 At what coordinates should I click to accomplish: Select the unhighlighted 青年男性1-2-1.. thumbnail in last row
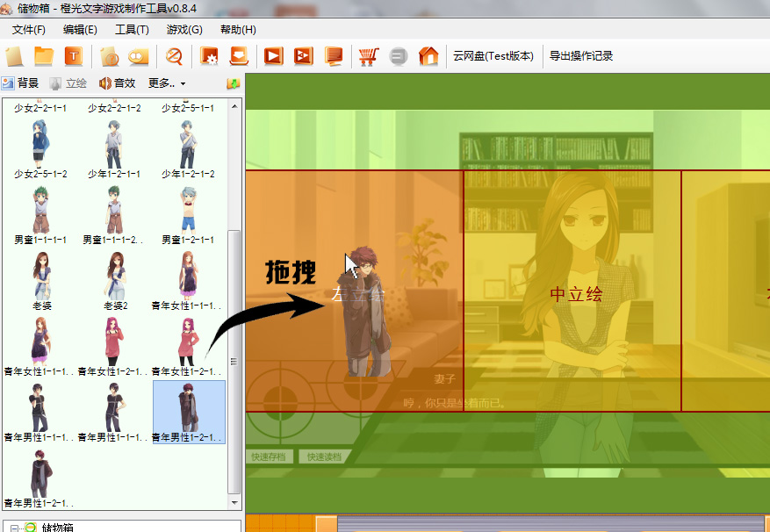tap(40, 478)
